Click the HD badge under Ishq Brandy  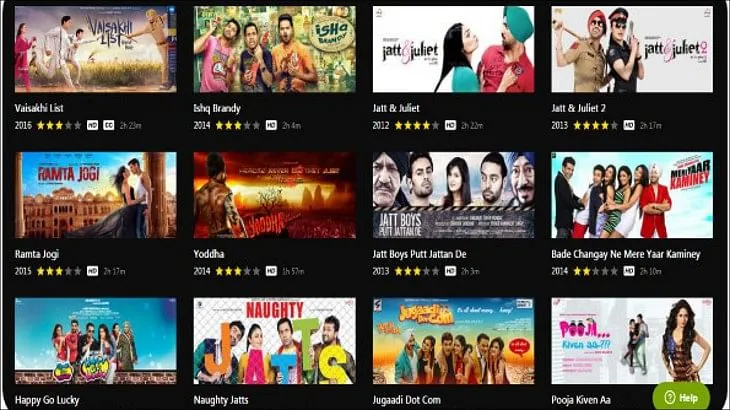pyautogui.click(x=271, y=125)
